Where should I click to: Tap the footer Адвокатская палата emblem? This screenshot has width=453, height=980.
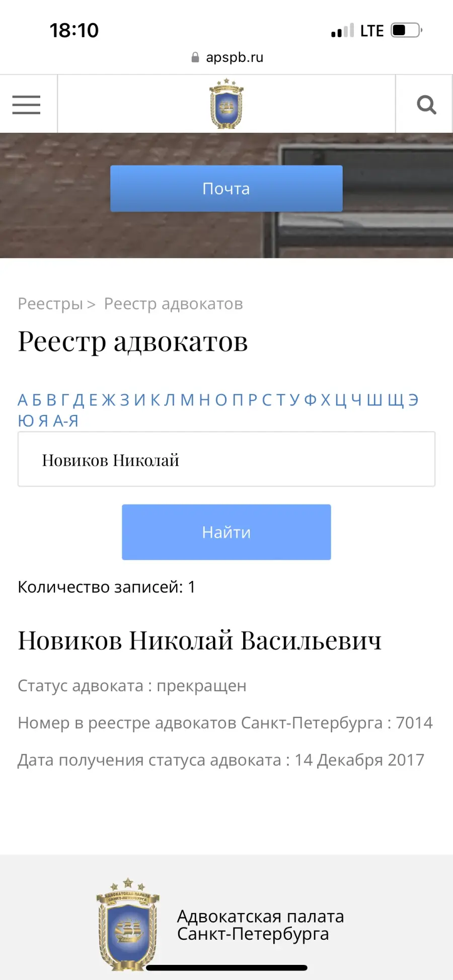click(128, 925)
